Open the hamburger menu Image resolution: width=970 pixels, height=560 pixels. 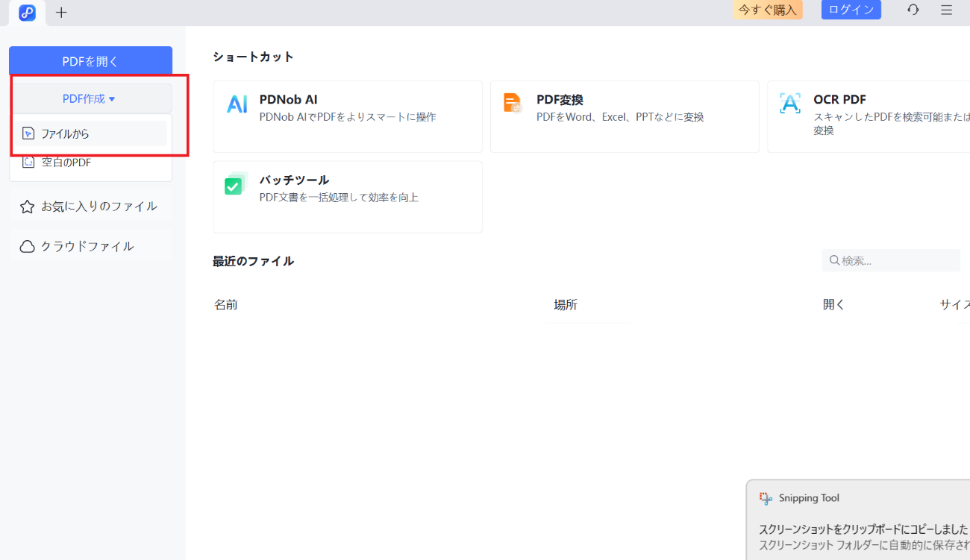[x=945, y=10]
